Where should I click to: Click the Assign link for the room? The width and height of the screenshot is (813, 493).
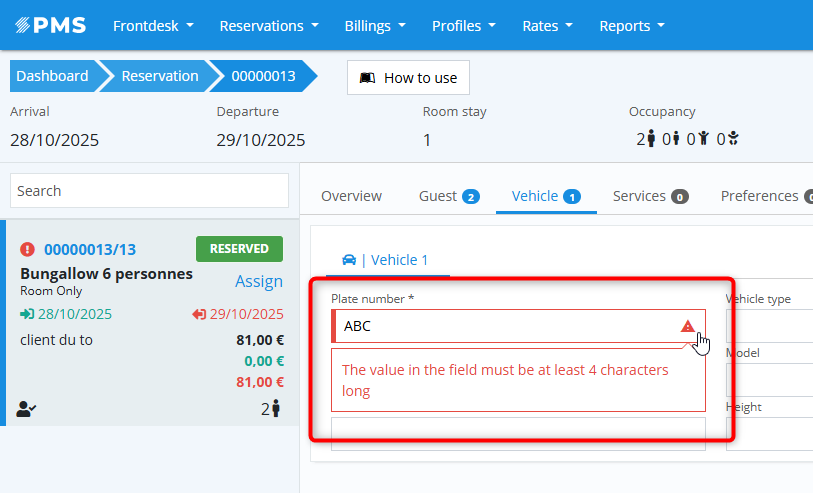[x=258, y=282]
